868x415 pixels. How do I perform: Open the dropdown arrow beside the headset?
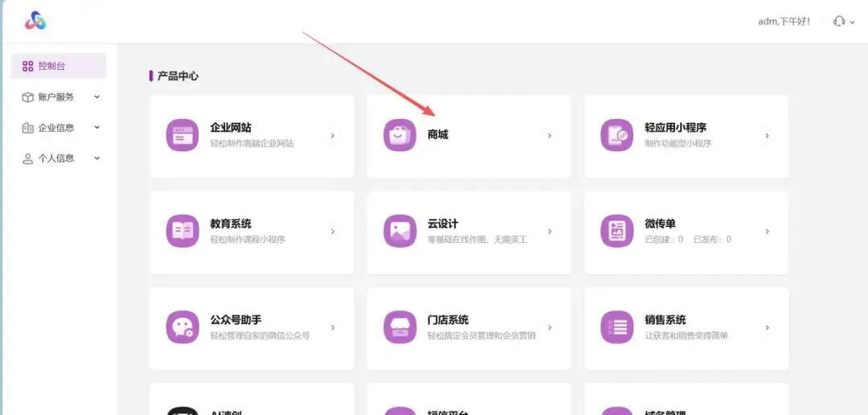pyautogui.click(x=853, y=23)
